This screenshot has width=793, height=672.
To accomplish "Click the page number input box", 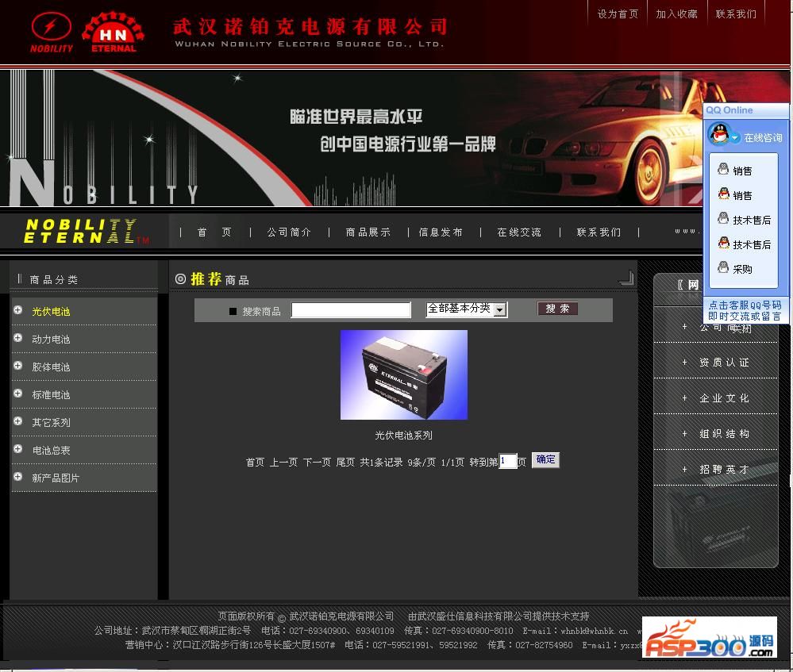I will point(507,461).
